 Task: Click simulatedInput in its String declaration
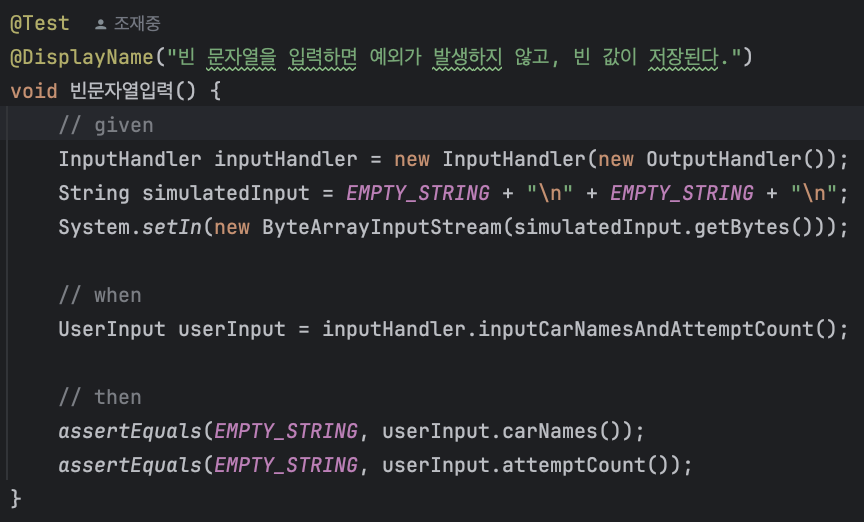click(x=226, y=193)
